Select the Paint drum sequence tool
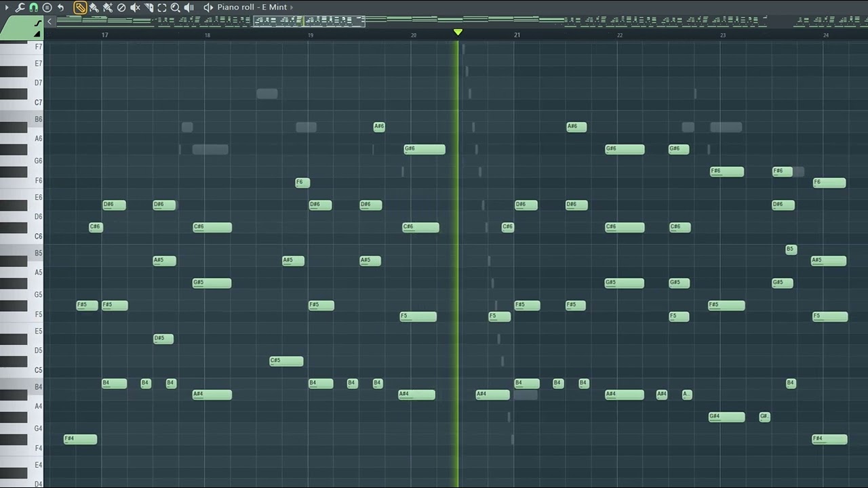 tap(108, 7)
